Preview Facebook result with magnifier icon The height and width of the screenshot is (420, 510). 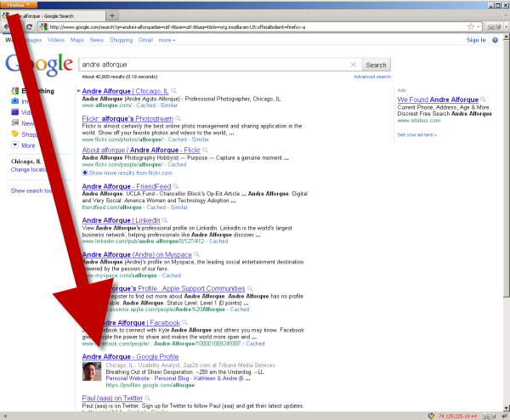click(184, 323)
